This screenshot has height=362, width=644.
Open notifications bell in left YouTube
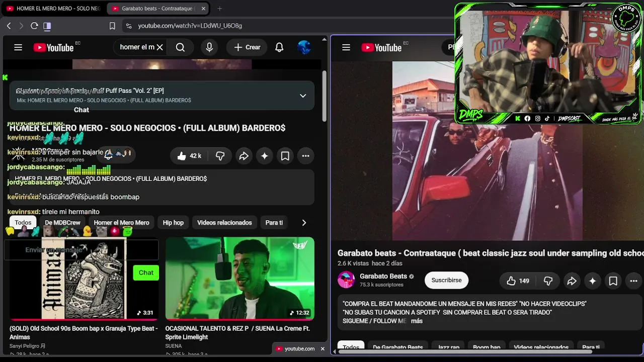click(279, 47)
